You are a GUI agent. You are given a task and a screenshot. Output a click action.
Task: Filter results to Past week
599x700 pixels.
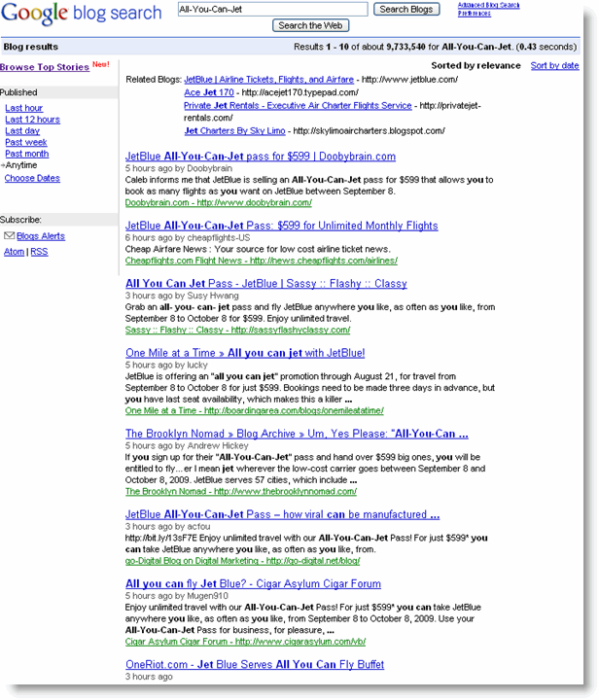pos(26,142)
